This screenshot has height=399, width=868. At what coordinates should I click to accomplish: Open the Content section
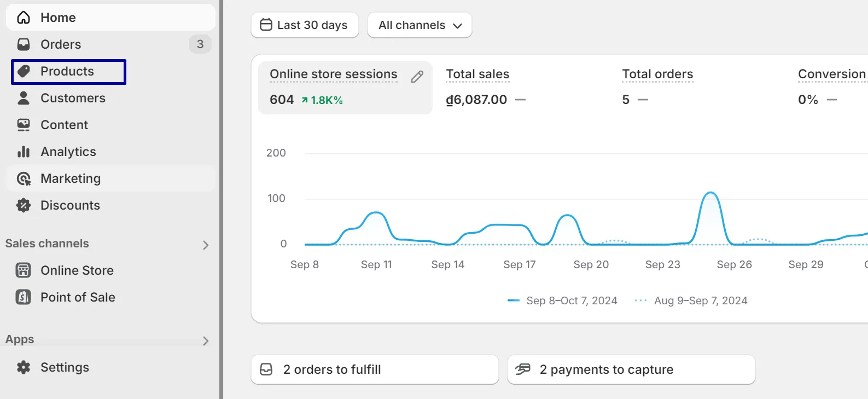point(110,125)
